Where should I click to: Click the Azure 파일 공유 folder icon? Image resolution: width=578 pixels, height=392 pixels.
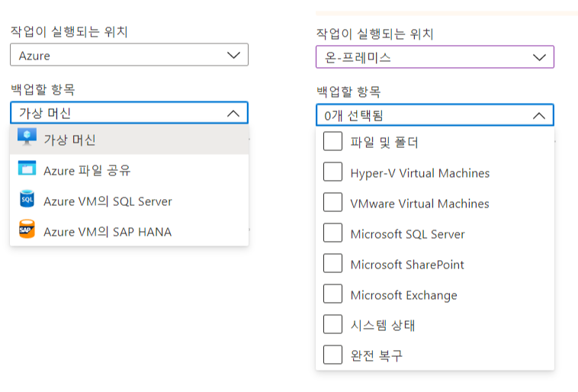click(27, 168)
